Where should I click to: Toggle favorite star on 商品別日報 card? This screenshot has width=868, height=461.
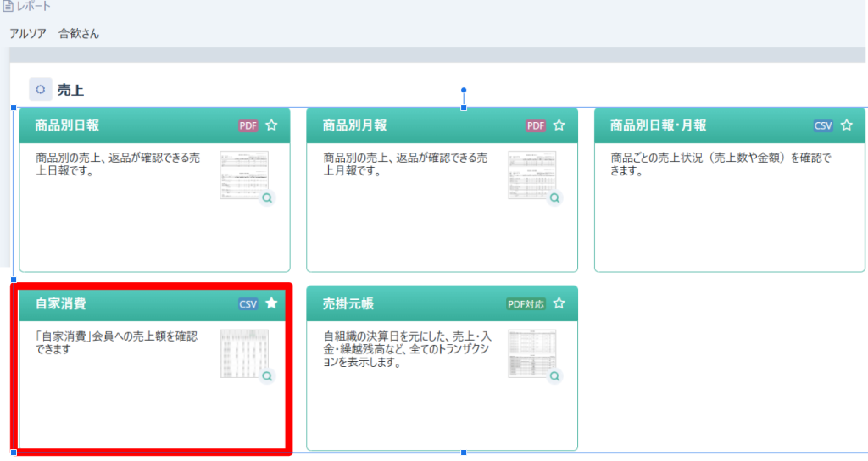pos(271,125)
